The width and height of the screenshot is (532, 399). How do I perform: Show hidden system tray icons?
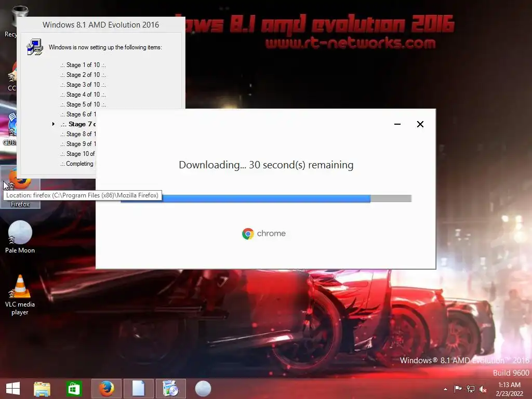click(x=445, y=389)
